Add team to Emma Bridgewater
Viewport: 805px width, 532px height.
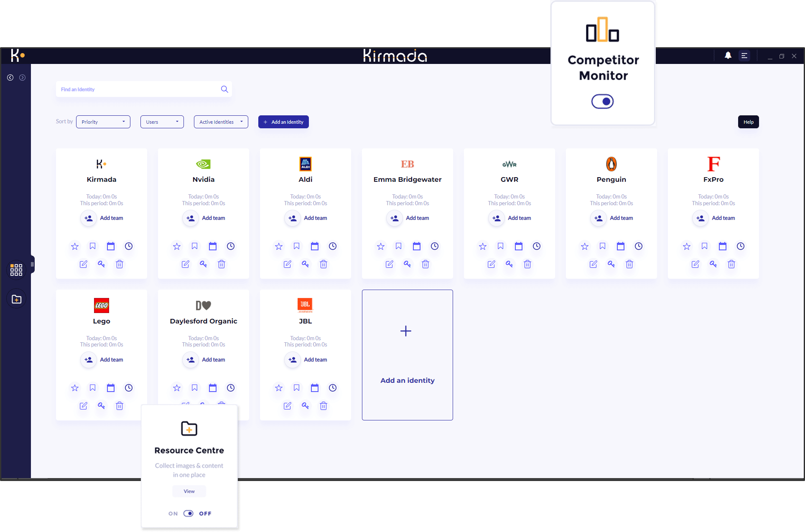pos(408,218)
